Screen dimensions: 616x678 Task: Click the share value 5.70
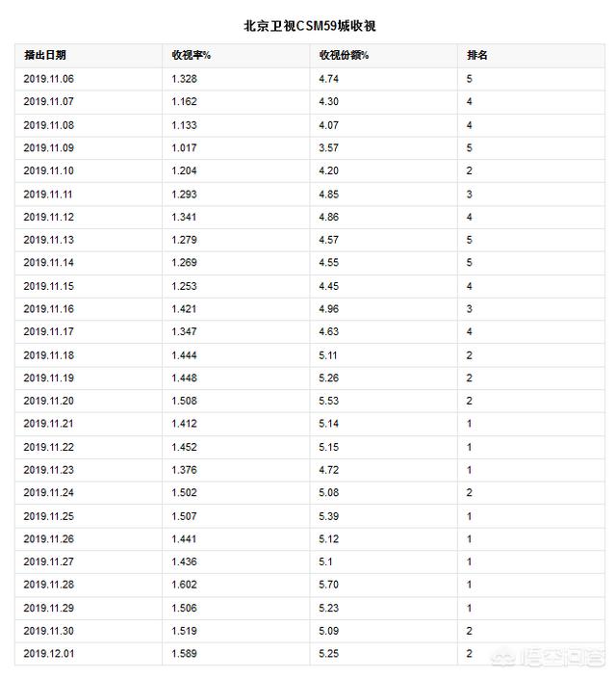click(x=328, y=585)
